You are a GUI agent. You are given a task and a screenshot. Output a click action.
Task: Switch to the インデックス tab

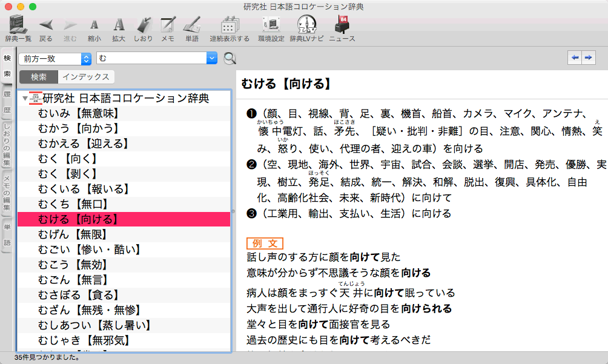pos(86,77)
